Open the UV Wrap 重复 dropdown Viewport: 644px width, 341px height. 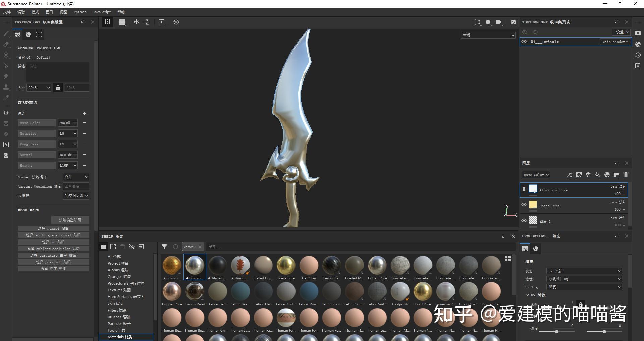pos(584,287)
